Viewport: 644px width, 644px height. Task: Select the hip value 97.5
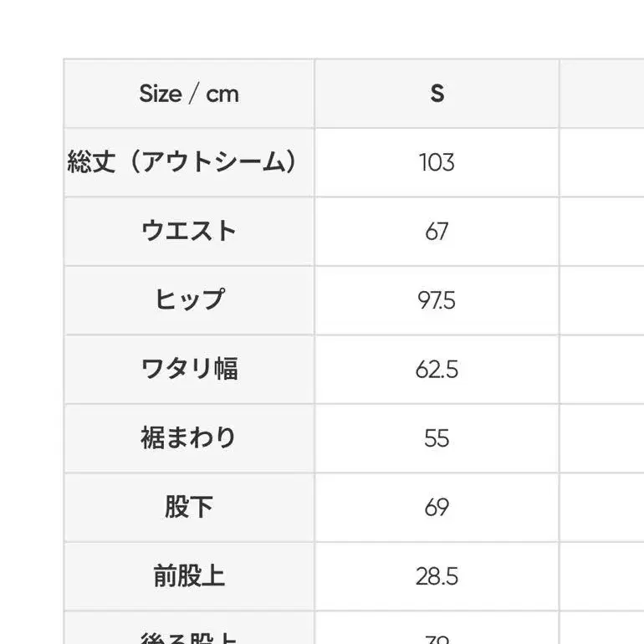pyautogui.click(x=437, y=299)
